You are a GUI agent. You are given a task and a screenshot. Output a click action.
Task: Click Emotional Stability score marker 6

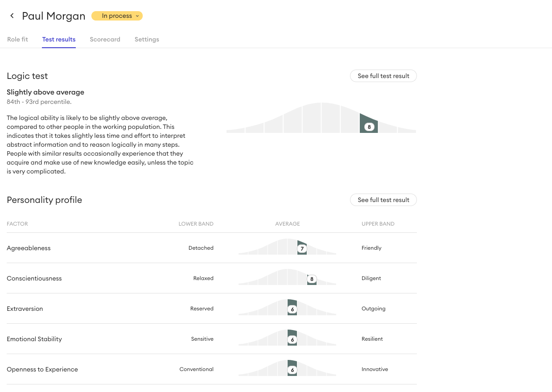292,340
